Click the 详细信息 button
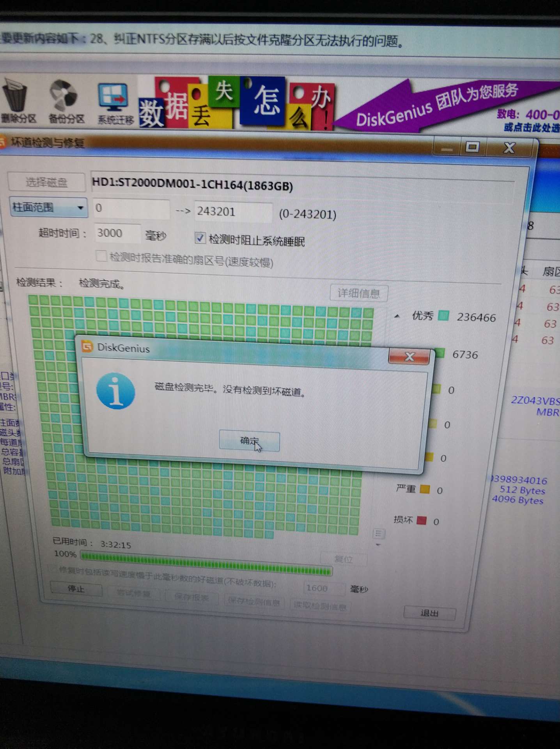 [359, 293]
